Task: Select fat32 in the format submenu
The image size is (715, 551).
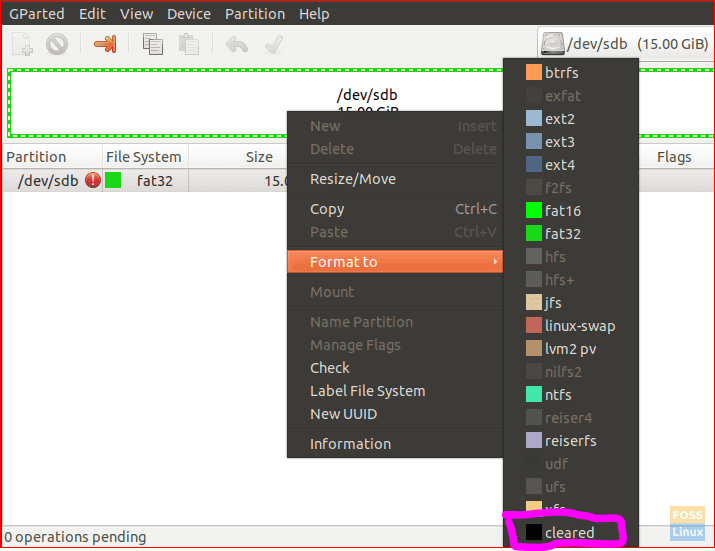Action: tap(571, 234)
